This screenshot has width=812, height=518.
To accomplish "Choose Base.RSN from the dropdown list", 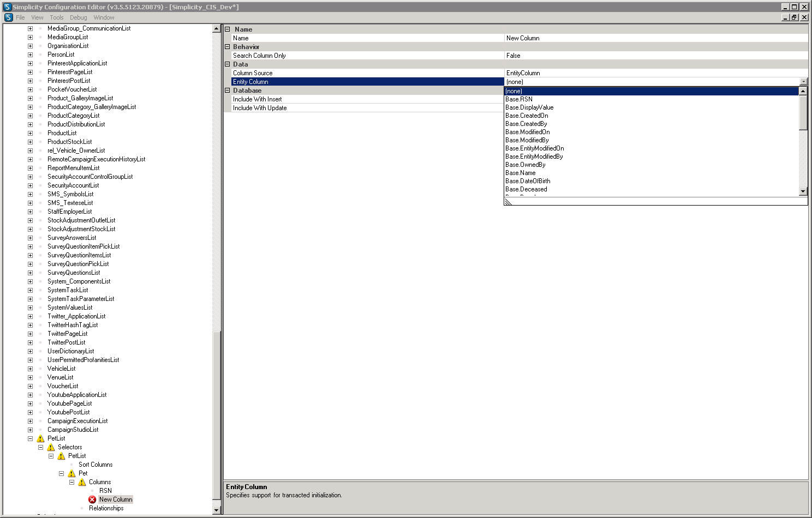I will tap(651, 99).
